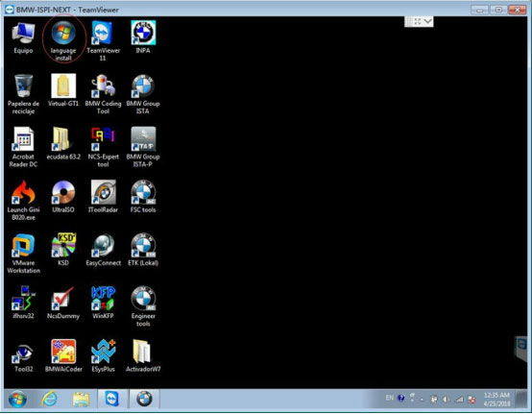Launch Internet Explorer from the taskbar
Viewport: 532px width, 414px height.
tap(50, 399)
